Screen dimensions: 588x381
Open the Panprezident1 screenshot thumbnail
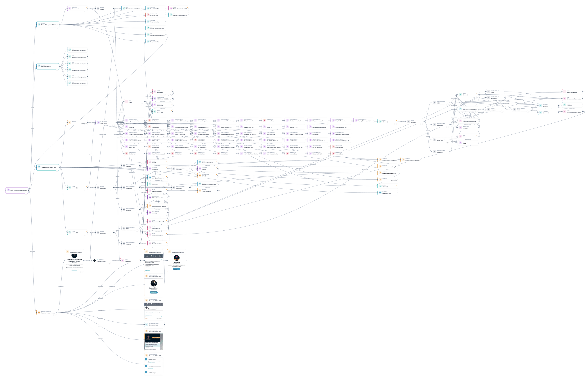[154, 287]
